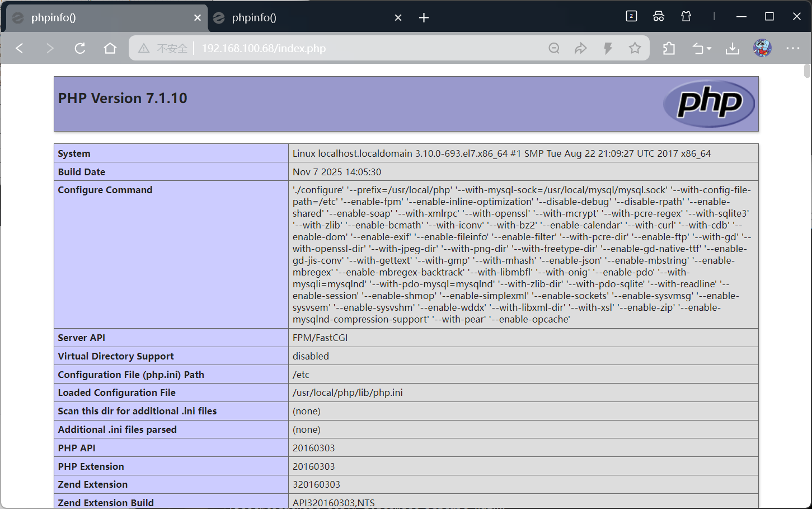
Task: Click the Zend Extension value 320160303
Action: 316,484
